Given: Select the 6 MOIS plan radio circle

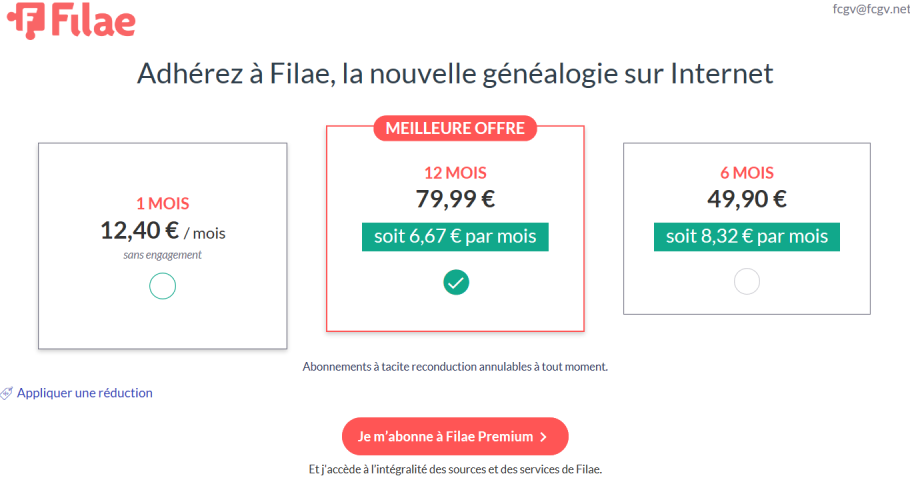Looking at the screenshot, I should coord(747,281).
